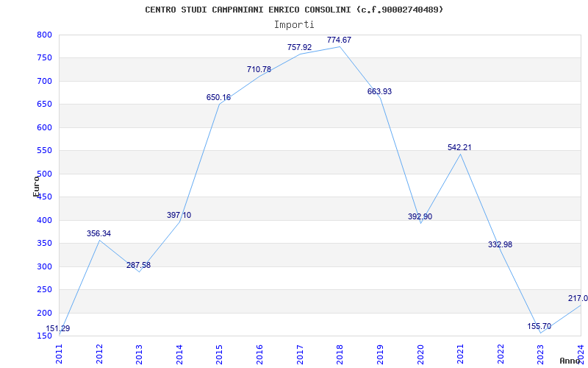Click the 750 y-axis tick label
This screenshot has height=368, width=588.
pos(44,58)
